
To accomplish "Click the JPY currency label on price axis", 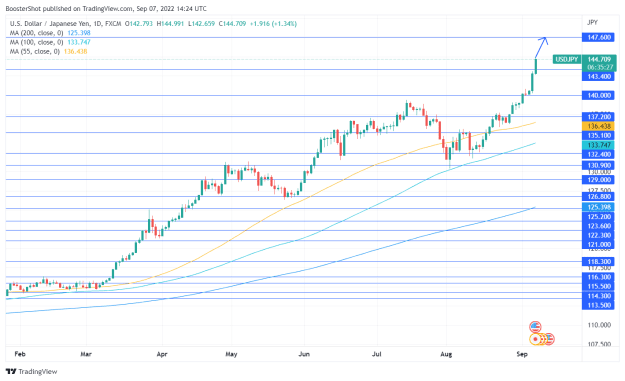I will pyautogui.click(x=592, y=23).
